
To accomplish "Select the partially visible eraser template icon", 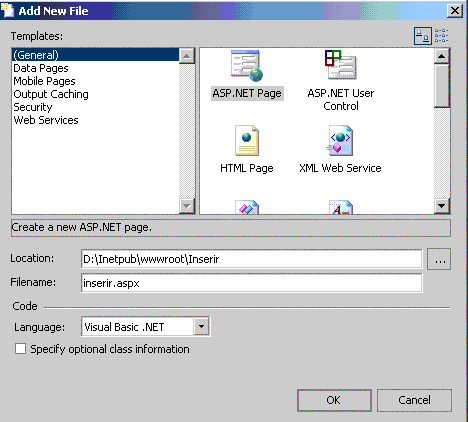I will tap(247, 207).
